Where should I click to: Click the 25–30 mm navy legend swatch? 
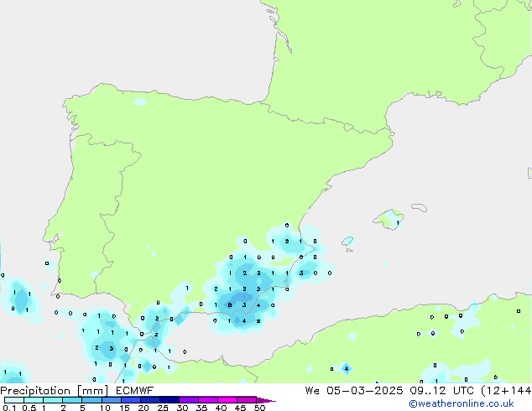pos(170,400)
